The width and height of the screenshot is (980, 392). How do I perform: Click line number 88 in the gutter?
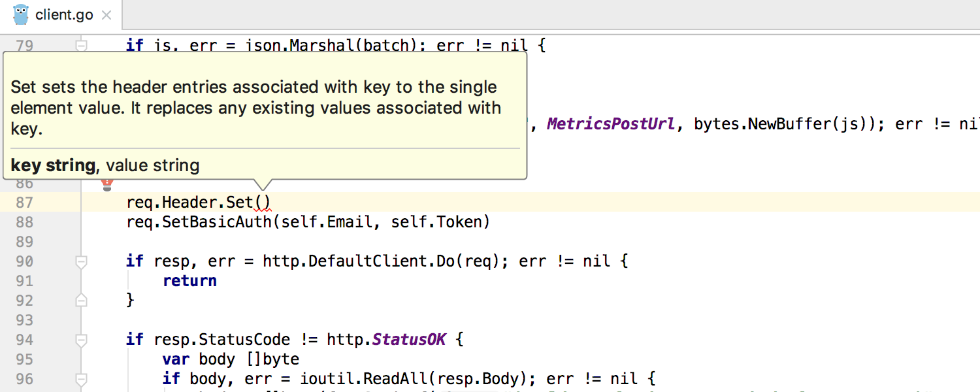pos(24,222)
